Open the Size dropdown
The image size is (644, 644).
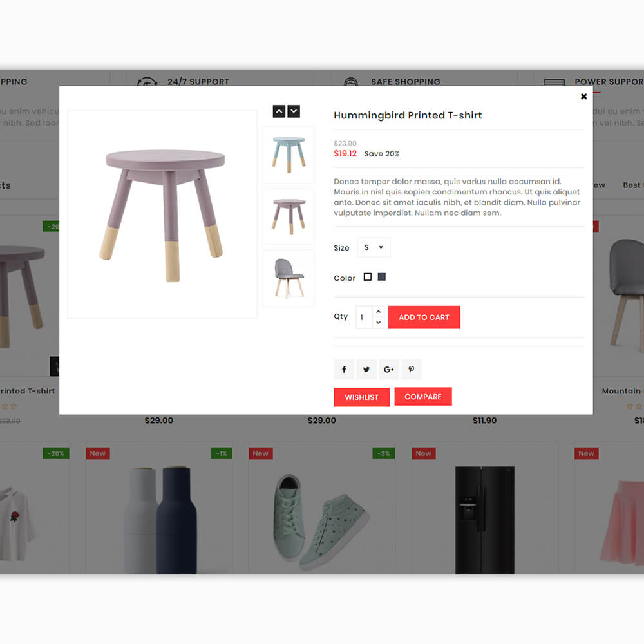tap(374, 247)
